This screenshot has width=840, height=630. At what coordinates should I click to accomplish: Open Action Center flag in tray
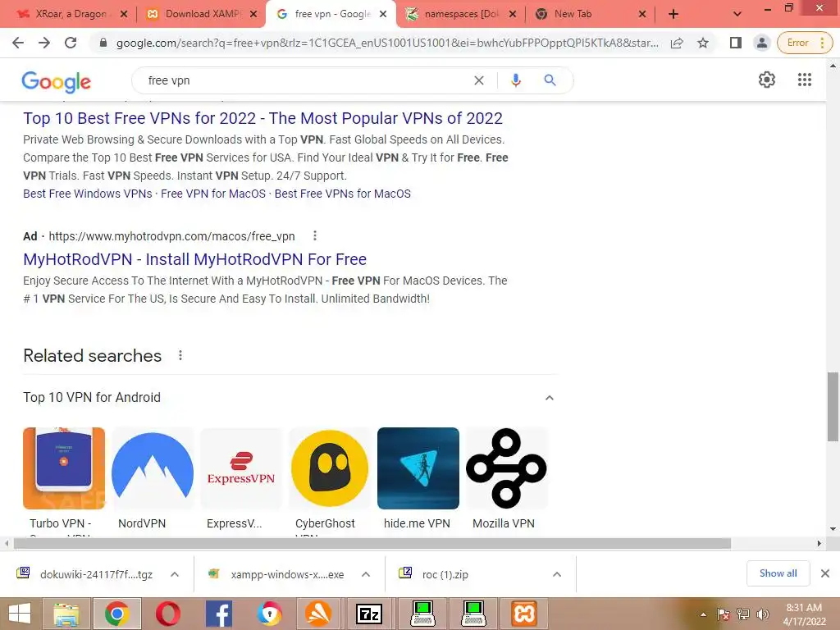[x=724, y=614]
